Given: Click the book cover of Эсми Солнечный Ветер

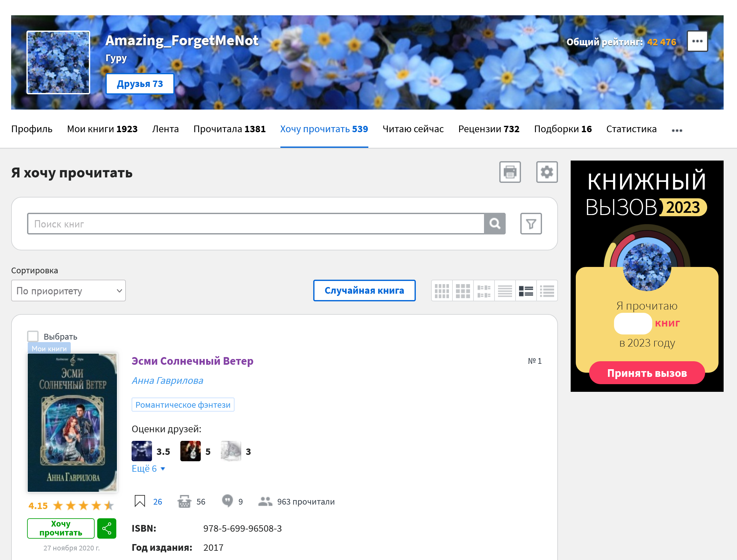Looking at the screenshot, I should pyautogui.click(x=72, y=423).
